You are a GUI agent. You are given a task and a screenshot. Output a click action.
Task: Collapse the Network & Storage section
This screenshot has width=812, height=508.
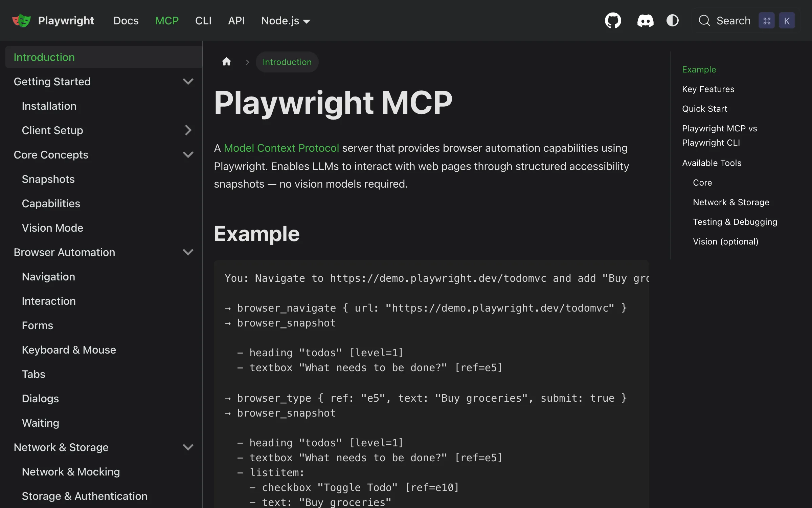(x=188, y=447)
